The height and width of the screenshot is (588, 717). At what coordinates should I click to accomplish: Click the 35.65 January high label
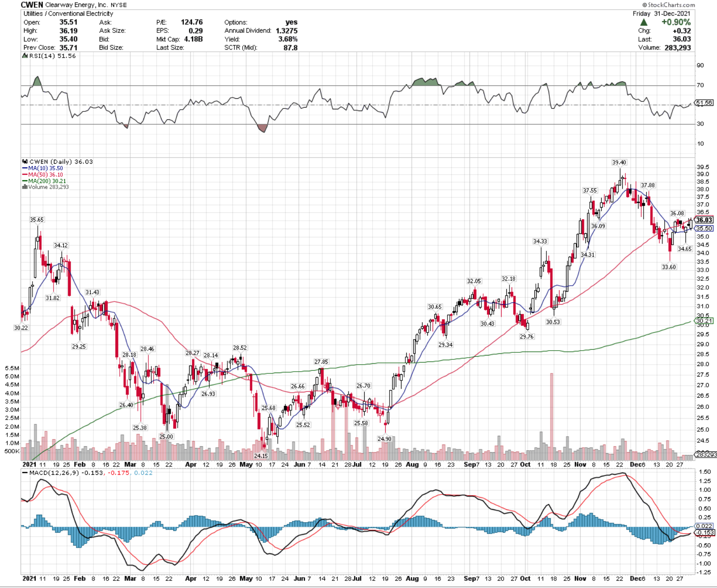(37, 219)
